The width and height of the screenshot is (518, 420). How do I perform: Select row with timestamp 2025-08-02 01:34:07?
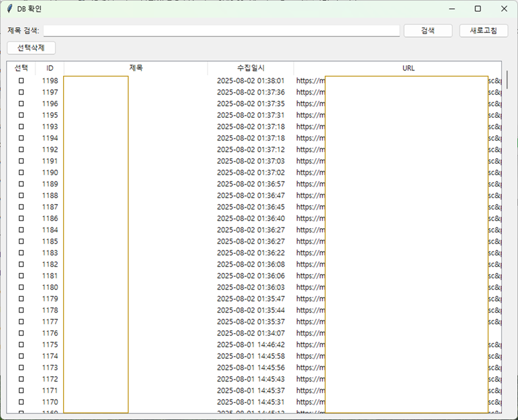251,333
